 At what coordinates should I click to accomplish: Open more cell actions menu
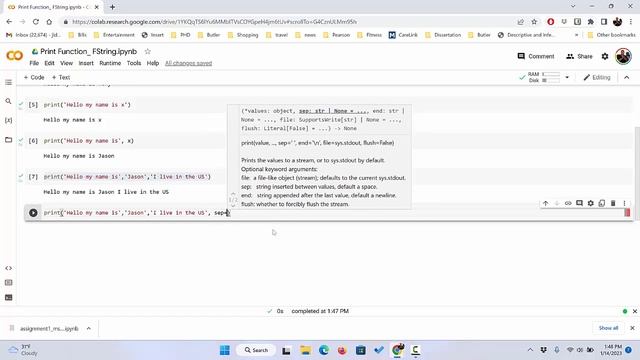[624, 203]
